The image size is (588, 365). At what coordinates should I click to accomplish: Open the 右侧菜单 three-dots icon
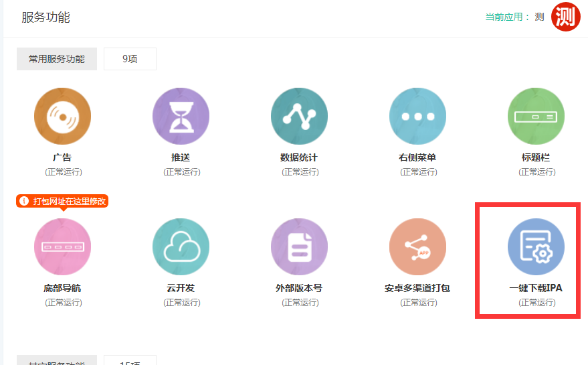tap(417, 117)
